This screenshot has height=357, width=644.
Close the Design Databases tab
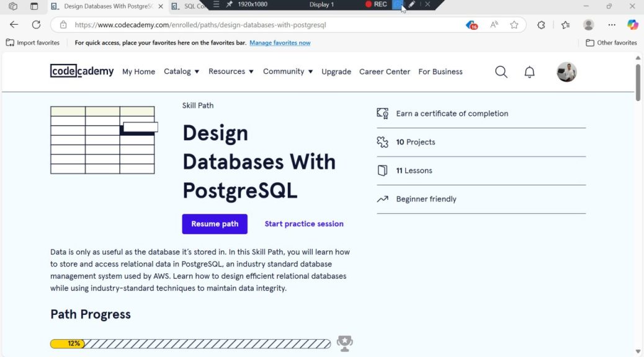(x=161, y=6)
